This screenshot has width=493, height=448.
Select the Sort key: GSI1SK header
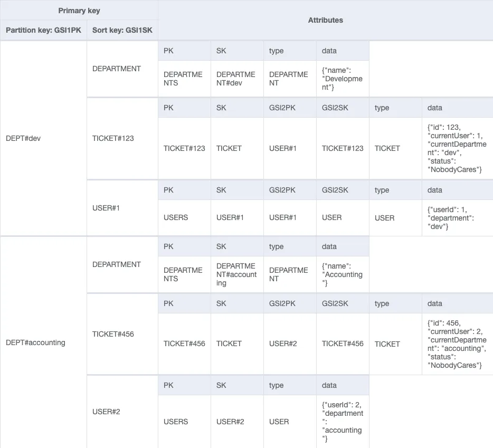coord(122,30)
